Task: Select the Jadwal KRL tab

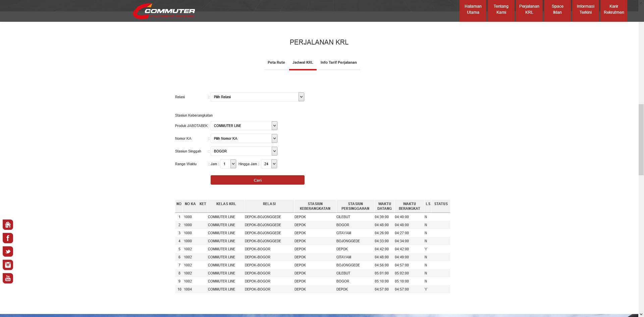Action: coord(303,63)
